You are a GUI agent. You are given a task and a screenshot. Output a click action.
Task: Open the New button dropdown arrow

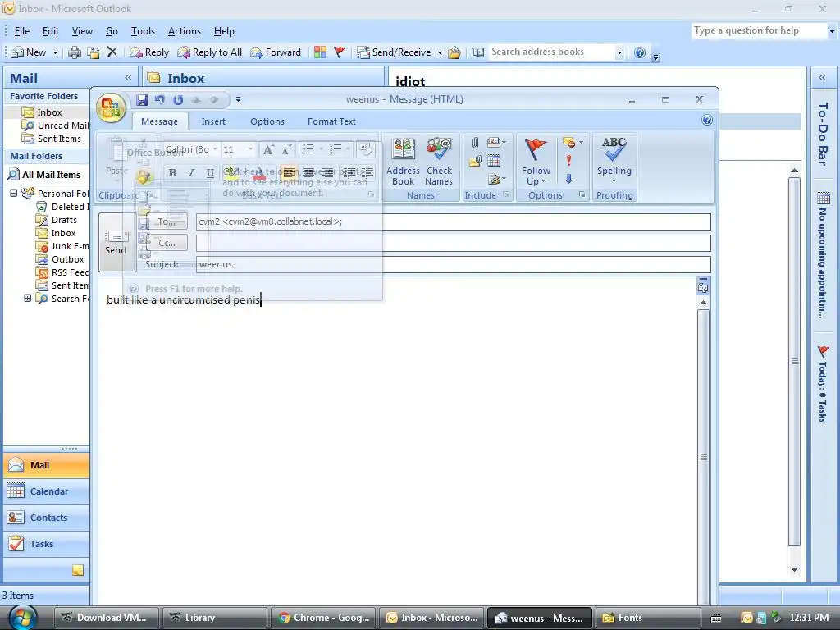54,52
